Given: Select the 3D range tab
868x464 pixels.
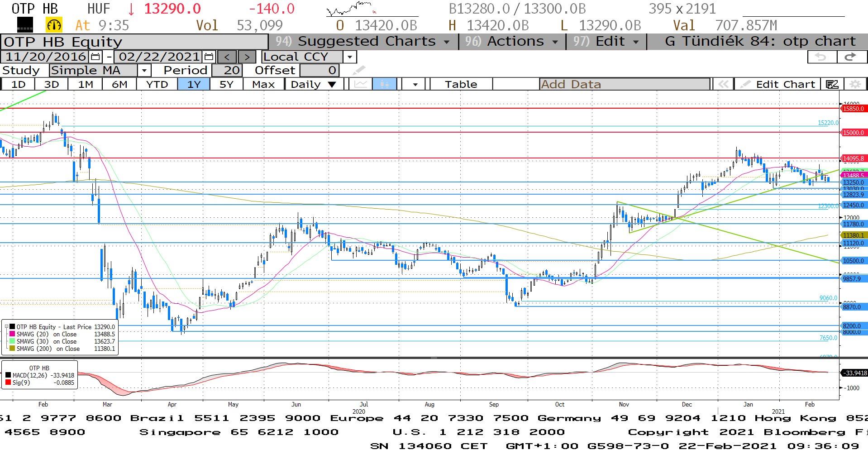Looking at the screenshot, I should point(52,84).
